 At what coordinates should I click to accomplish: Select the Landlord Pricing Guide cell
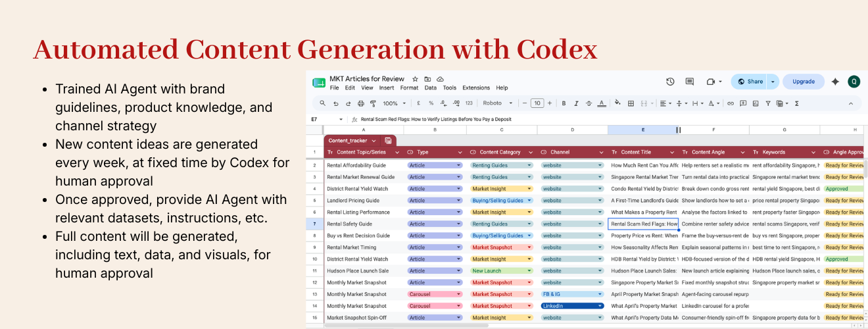[x=364, y=200]
